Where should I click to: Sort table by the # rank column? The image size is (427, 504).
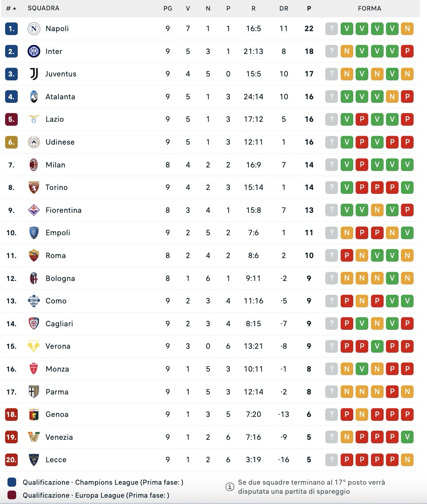coord(11,8)
